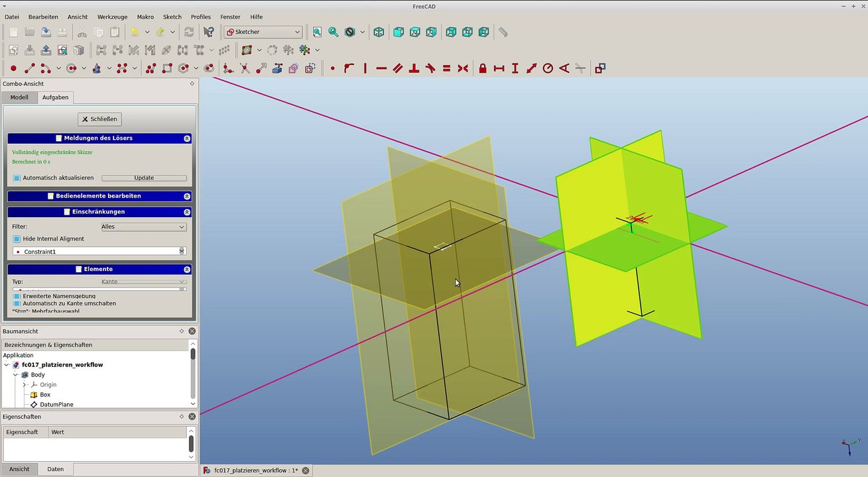Click the Update button
This screenshot has width=868, height=477.
144,178
